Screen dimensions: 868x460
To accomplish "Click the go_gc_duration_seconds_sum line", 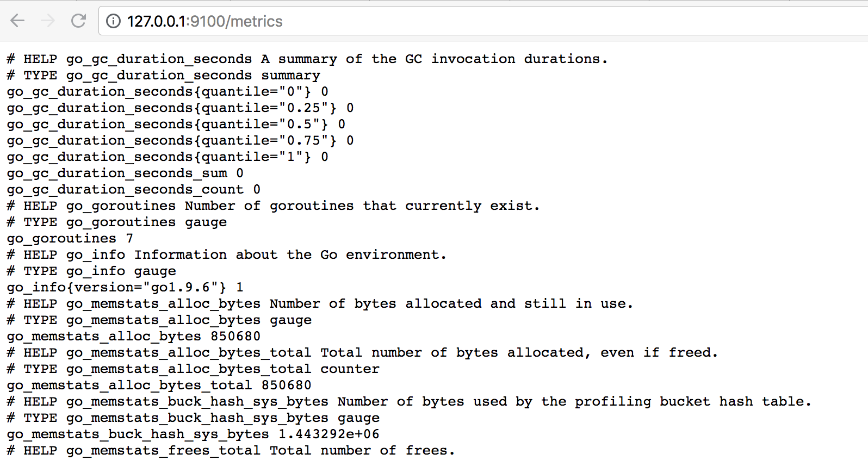I will click(125, 173).
